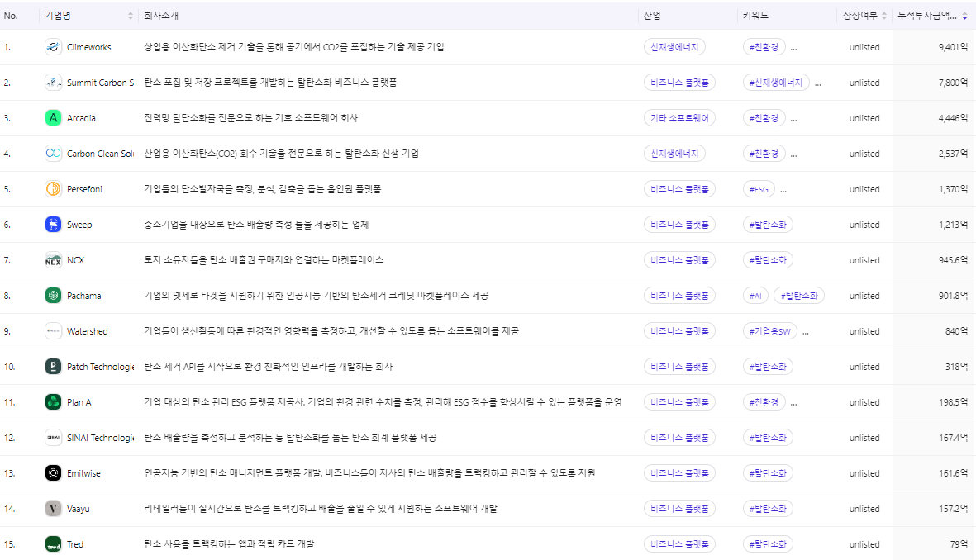Screen dimensions: 976x560
Task: Click the 9,401억 investment amount
Action: point(953,47)
